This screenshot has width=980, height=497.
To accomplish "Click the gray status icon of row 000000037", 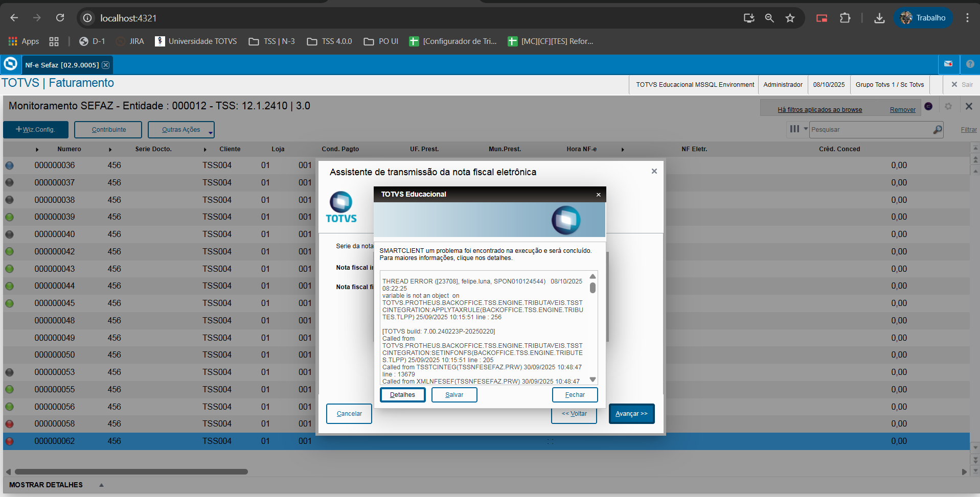I will tap(9, 183).
